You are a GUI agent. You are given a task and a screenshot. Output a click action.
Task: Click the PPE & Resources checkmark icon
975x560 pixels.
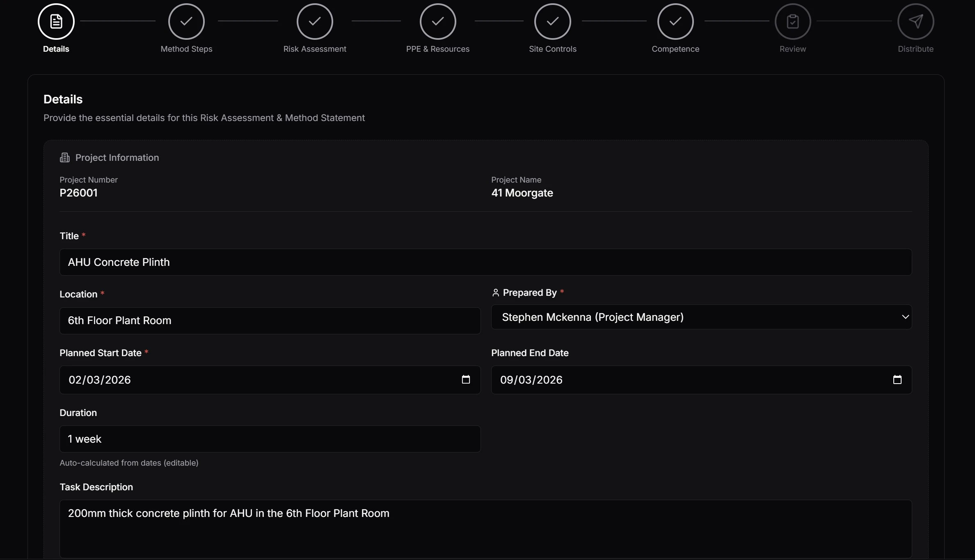click(x=437, y=21)
